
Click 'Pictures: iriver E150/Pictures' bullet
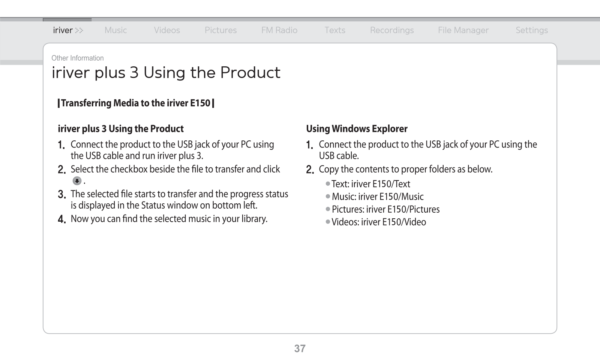coord(383,209)
